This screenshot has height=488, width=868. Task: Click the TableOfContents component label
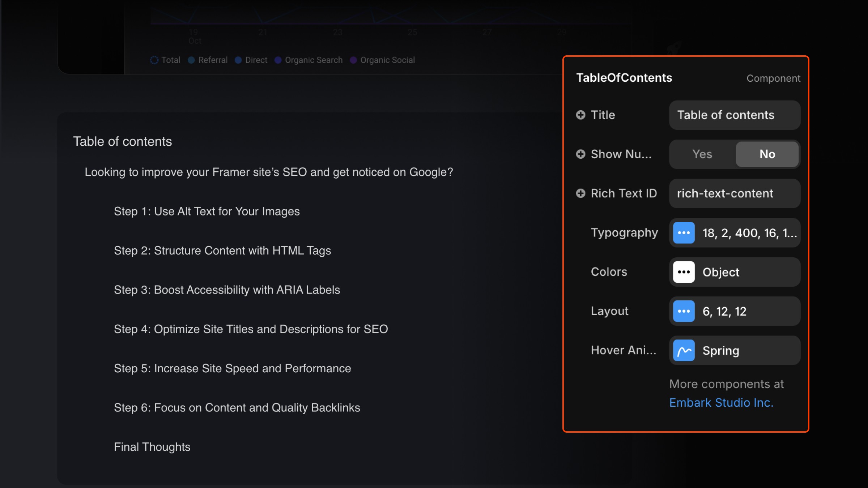pyautogui.click(x=624, y=77)
